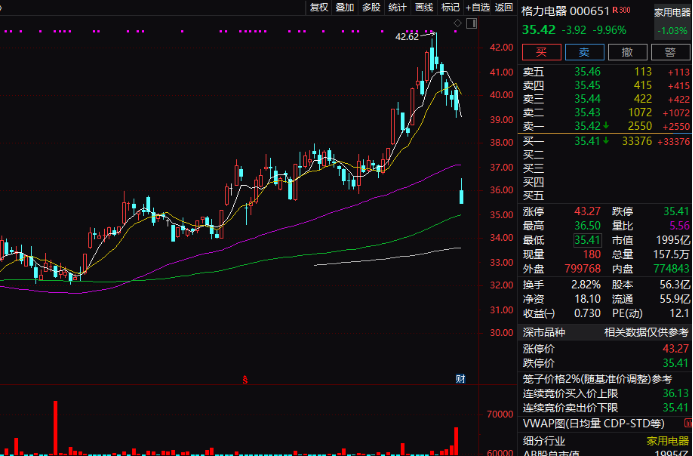693x456 pixels.
Task: Click the 财 financial marker on the chart
Action: (x=461, y=379)
